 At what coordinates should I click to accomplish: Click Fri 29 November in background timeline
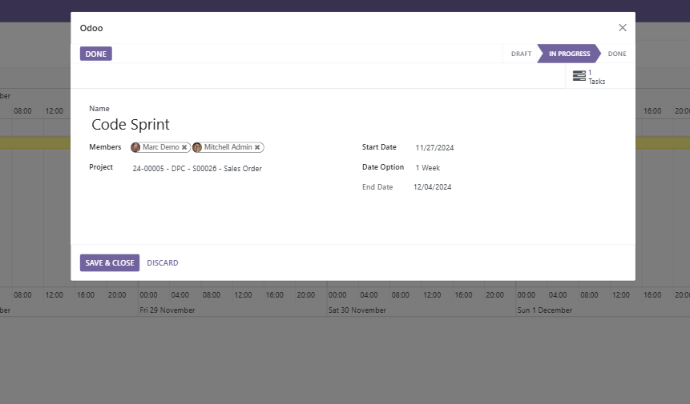[168, 311]
